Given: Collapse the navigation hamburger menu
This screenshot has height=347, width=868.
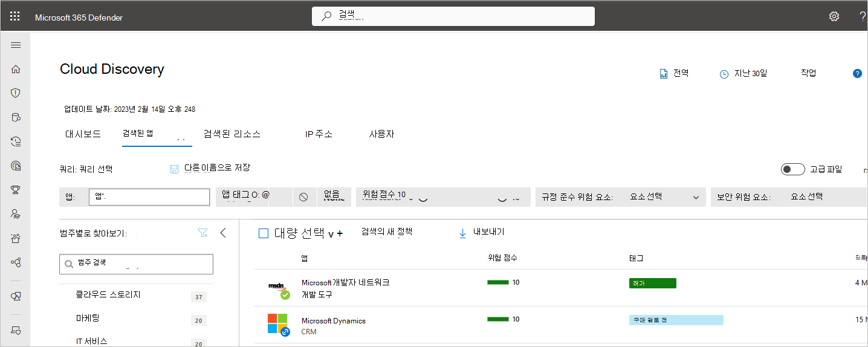Looking at the screenshot, I should [x=16, y=45].
